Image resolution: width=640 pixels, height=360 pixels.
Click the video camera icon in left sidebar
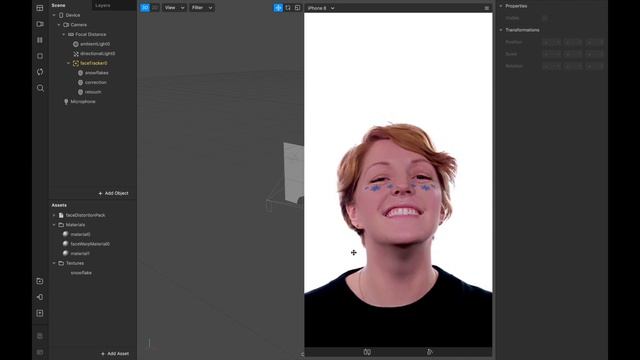[x=40, y=24]
